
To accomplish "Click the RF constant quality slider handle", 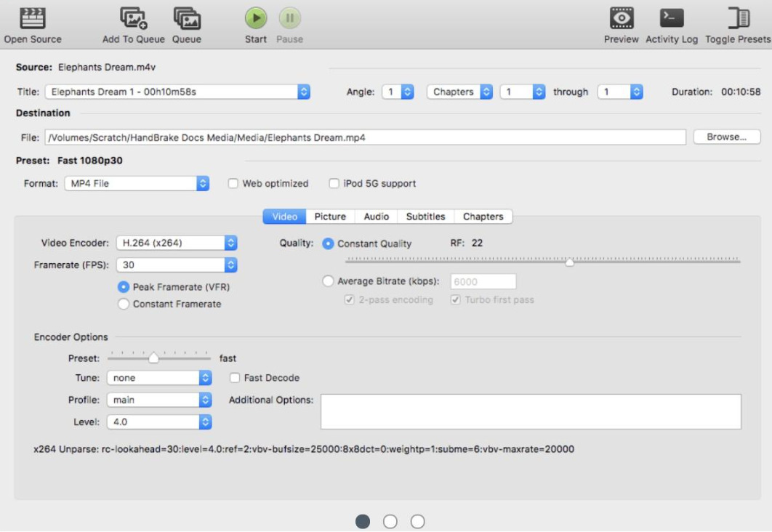I will click(x=570, y=262).
